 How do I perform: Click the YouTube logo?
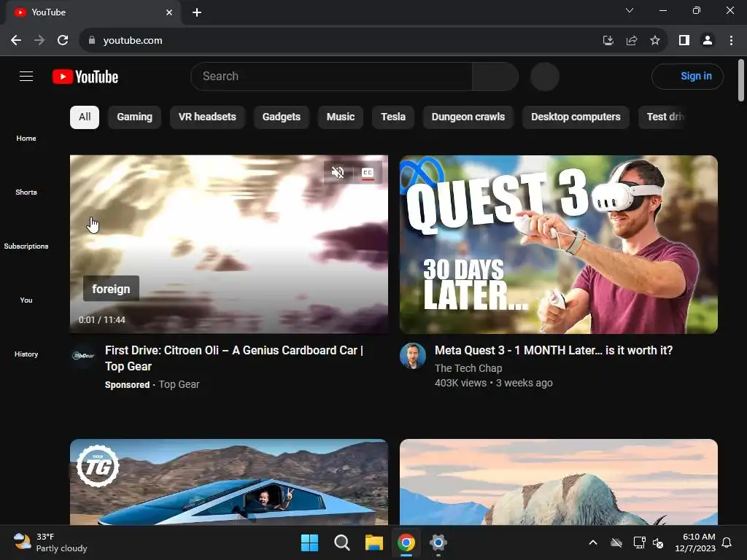[x=85, y=77]
